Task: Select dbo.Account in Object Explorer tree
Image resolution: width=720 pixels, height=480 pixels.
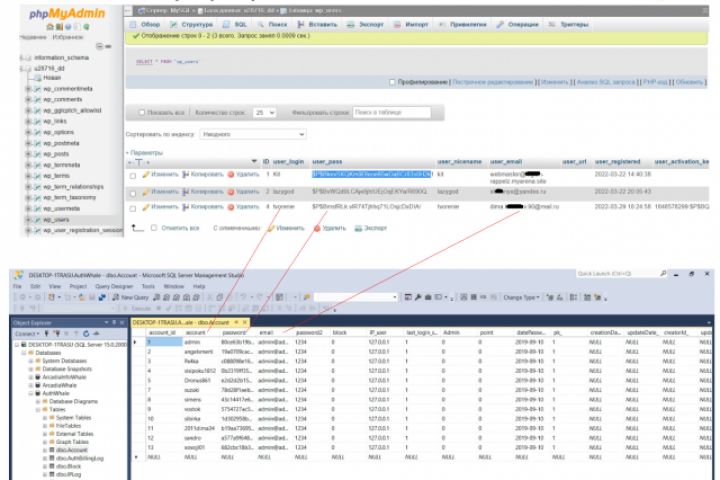Action: (x=72, y=450)
